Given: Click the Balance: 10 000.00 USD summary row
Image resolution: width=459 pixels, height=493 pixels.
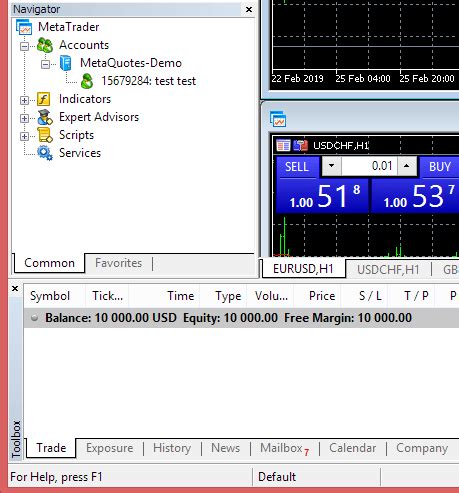Looking at the screenshot, I should click(x=241, y=318).
